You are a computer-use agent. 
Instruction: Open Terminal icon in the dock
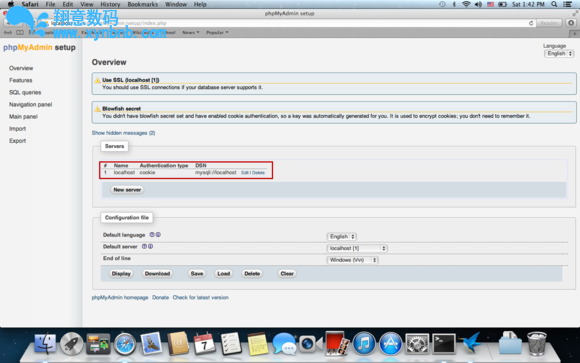[x=444, y=344]
